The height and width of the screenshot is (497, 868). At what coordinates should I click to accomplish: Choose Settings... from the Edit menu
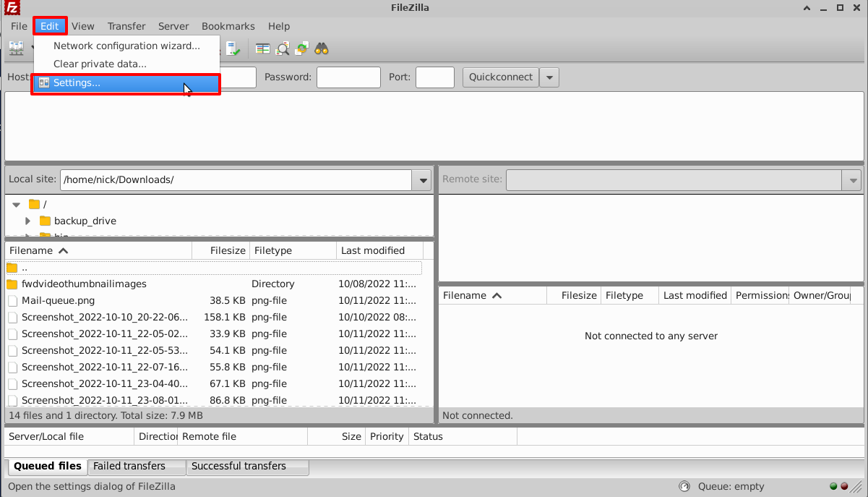click(x=126, y=83)
